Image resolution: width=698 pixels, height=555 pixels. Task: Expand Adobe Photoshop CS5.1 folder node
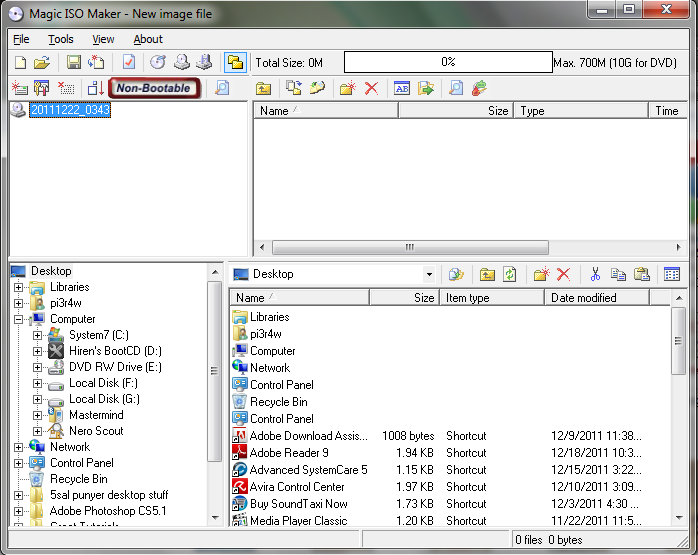point(18,511)
